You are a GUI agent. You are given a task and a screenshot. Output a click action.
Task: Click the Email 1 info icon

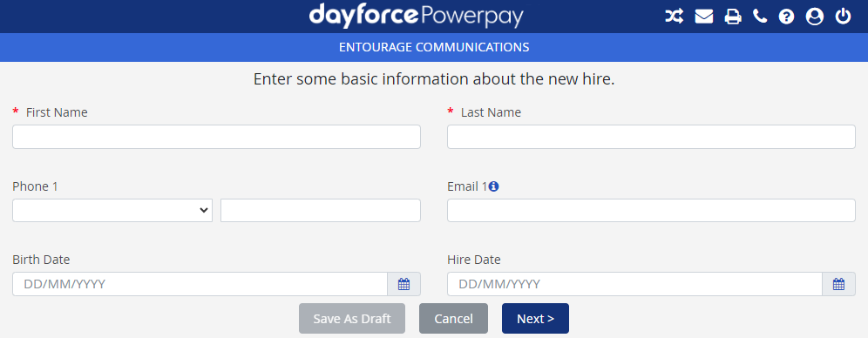494,187
